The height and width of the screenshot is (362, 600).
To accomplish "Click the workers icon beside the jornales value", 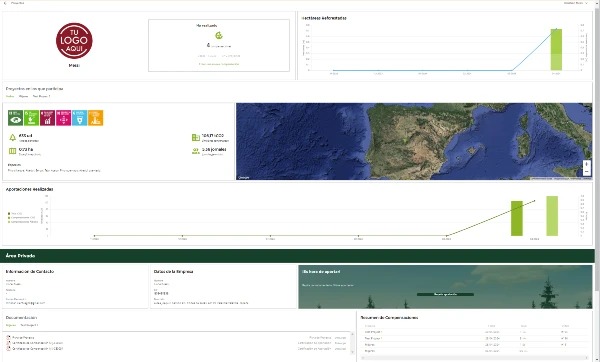I will point(196,151).
